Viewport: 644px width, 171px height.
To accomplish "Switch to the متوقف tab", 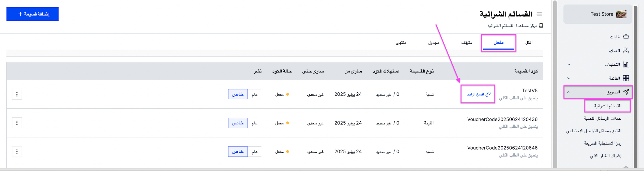I will (467, 42).
